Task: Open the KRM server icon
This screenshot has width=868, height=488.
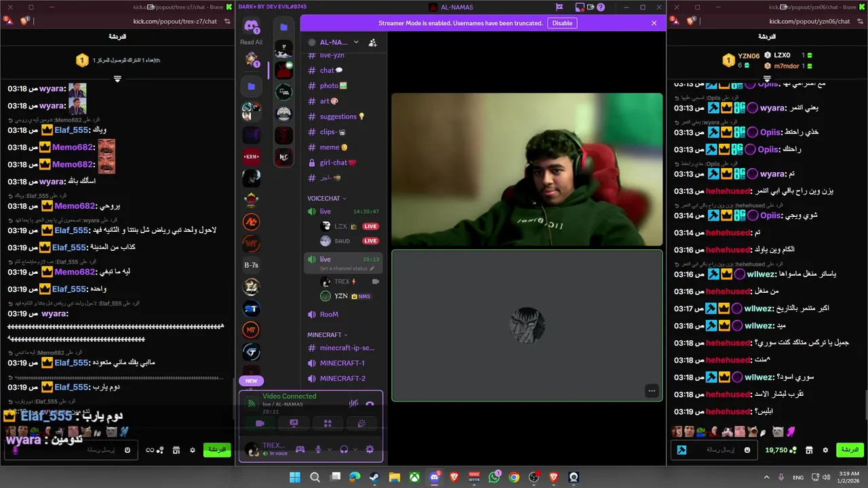Action: click(251, 157)
